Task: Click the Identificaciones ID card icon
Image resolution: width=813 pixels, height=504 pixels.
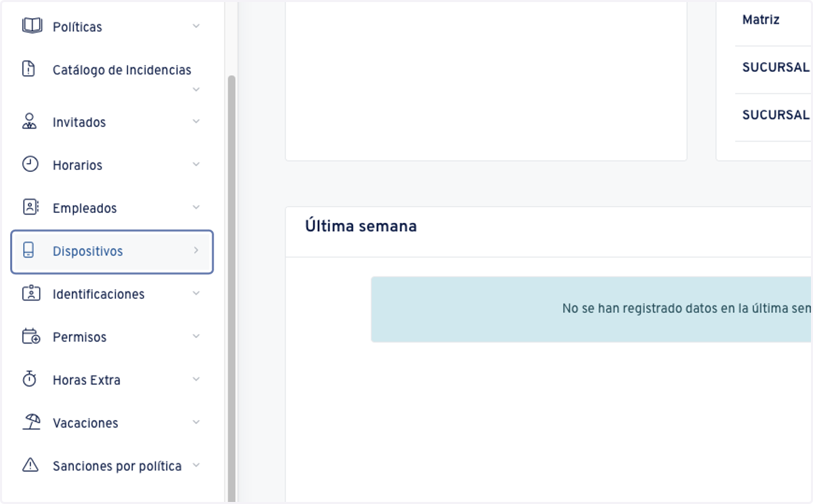Action: click(x=30, y=293)
